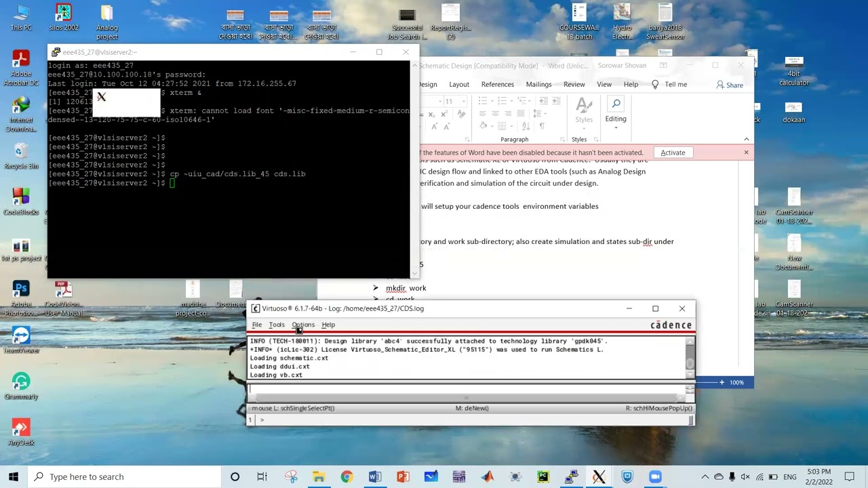Viewport: 868px width, 488px height.
Task: Toggle align left in Word's Paragraph group
Action: pos(483,113)
